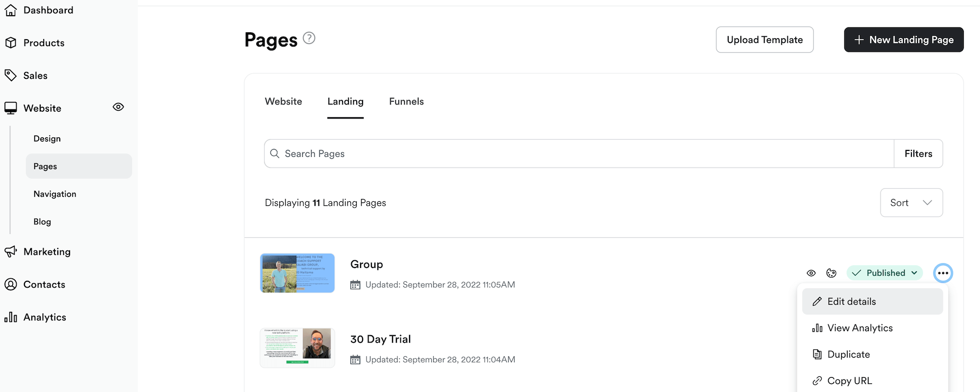The width and height of the screenshot is (980, 392).
Task: Open design palette for Group page
Action: tap(831, 273)
